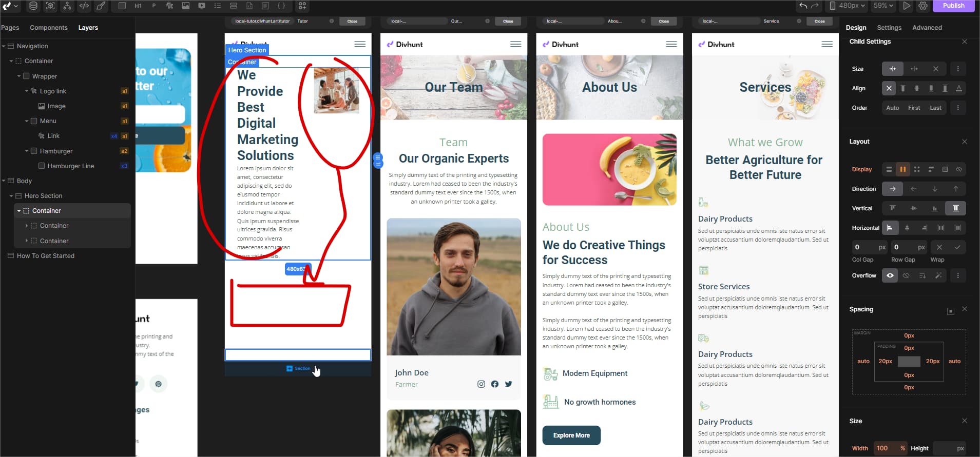The width and height of the screenshot is (980, 457).
Task: Open Size more options menu
Action: pyautogui.click(x=958, y=69)
